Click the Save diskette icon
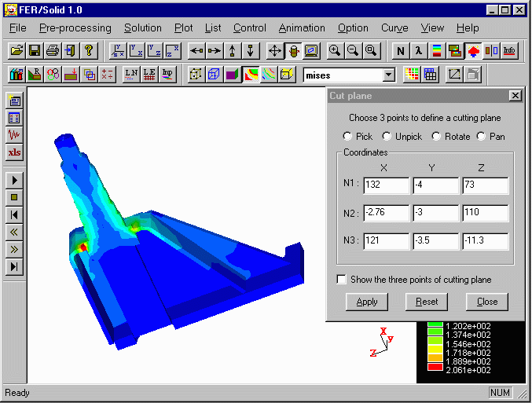 [35, 51]
